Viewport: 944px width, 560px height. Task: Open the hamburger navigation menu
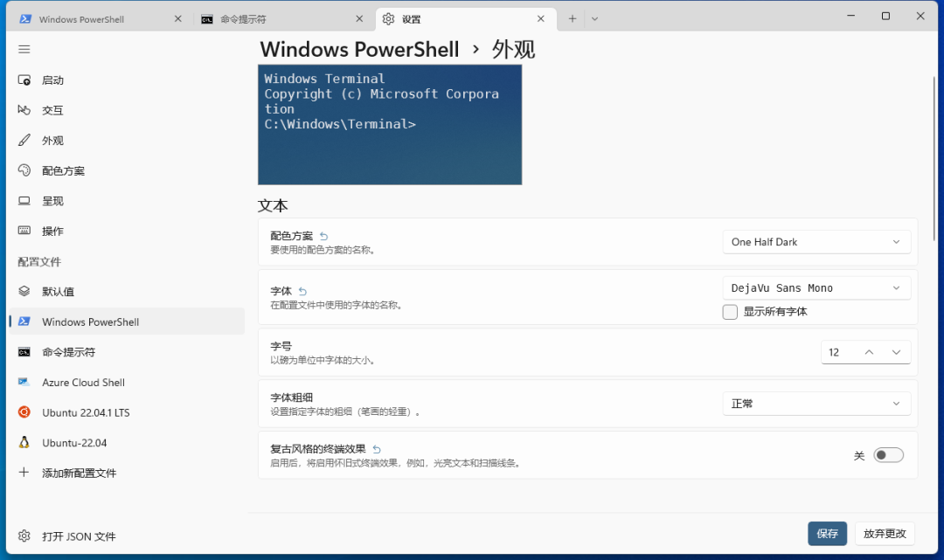24,49
